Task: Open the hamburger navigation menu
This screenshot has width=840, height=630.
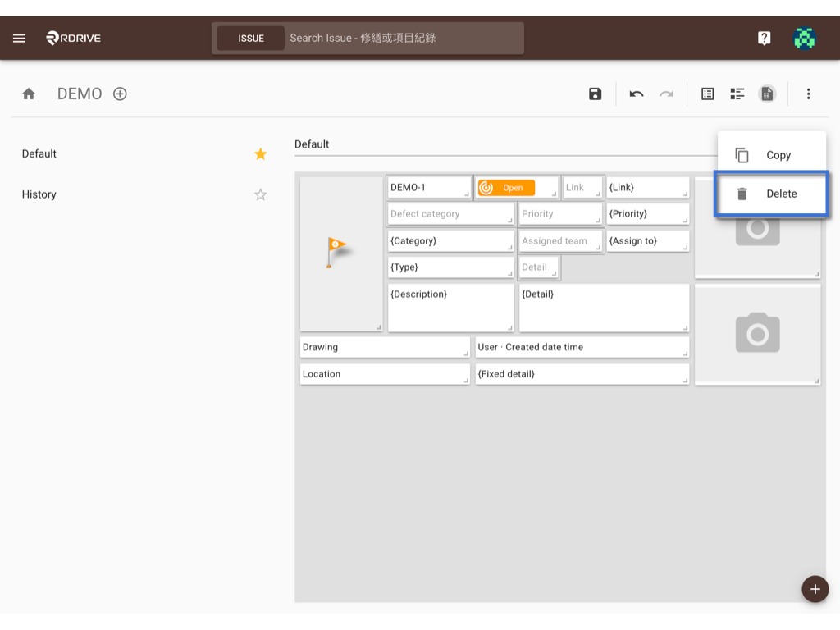Action: 20,38
